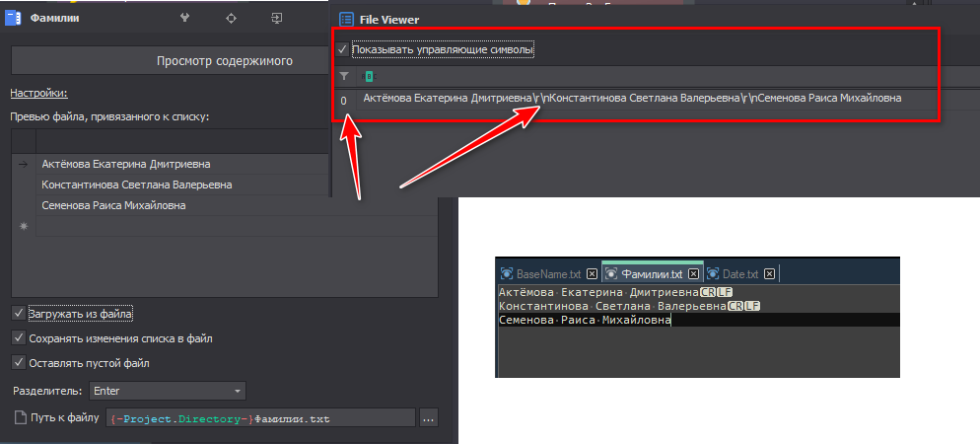The height and width of the screenshot is (444, 980).
Task: Click the file icon beside Путь к файлу
Action: (x=20, y=417)
